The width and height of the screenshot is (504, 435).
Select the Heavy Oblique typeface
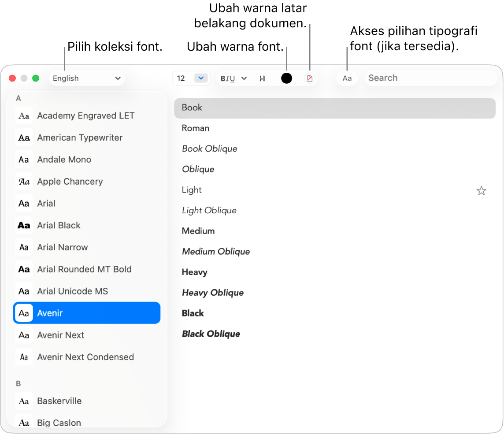pyautogui.click(x=213, y=293)
